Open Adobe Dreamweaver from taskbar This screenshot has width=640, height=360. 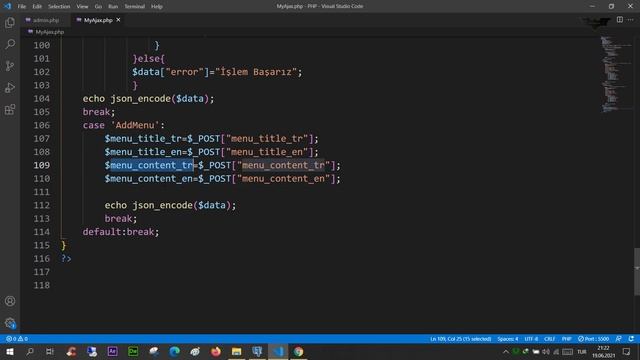click(133, 351)
